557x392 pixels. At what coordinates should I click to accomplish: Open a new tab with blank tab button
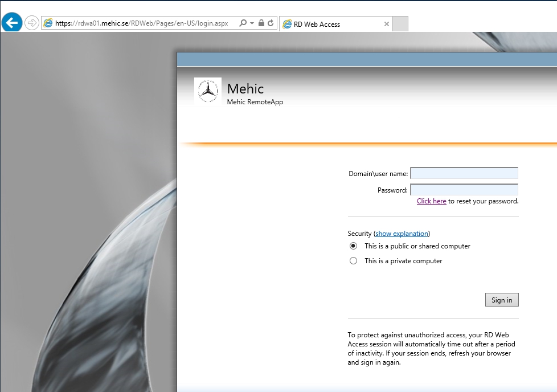pyautogui.click(x=400, y=24)
